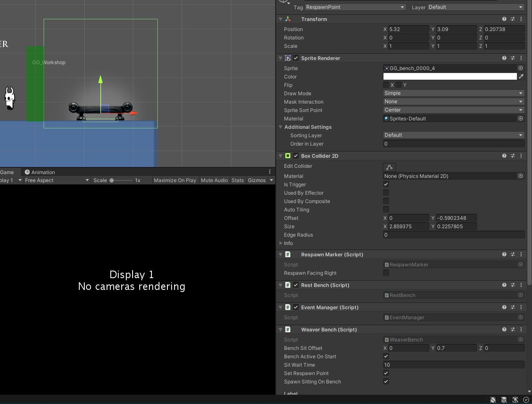The image size is (532, 404).
Task: Click the Edit Collider button icon
Action: point(389,167)
